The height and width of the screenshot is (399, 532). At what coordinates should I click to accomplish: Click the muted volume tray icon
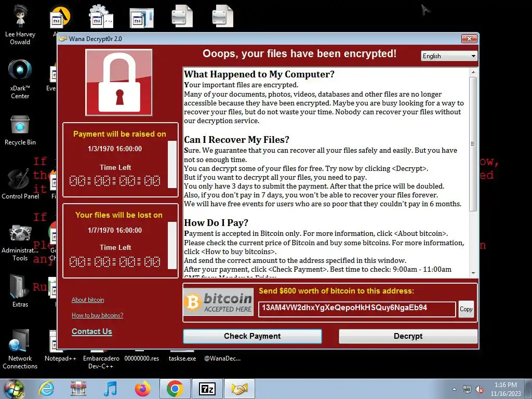[x=480, y=390]
